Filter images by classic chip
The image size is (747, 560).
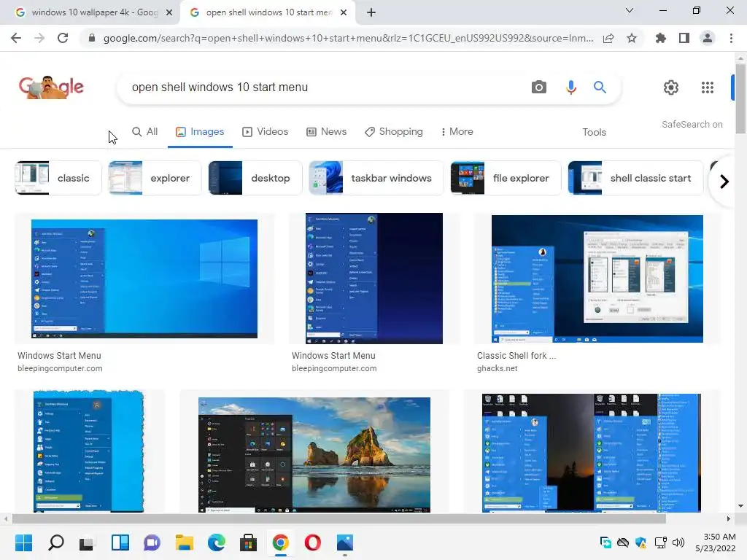click(58, 178)
